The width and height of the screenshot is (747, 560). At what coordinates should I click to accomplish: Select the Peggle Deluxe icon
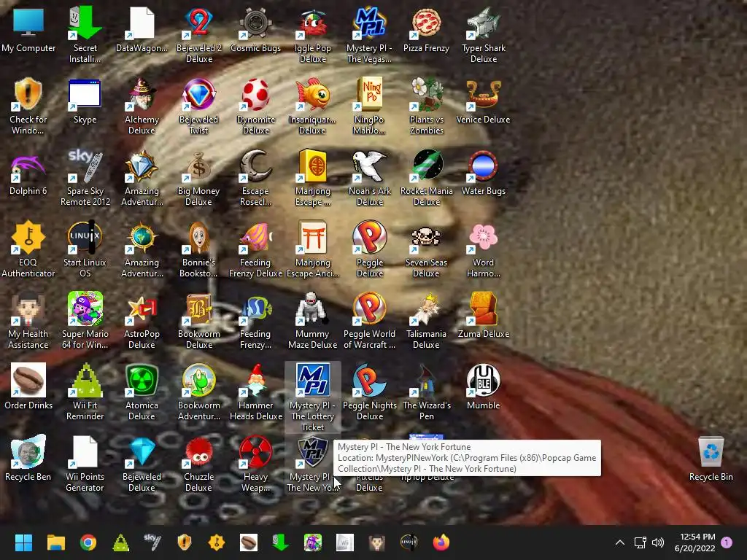[x=369, y=249]
